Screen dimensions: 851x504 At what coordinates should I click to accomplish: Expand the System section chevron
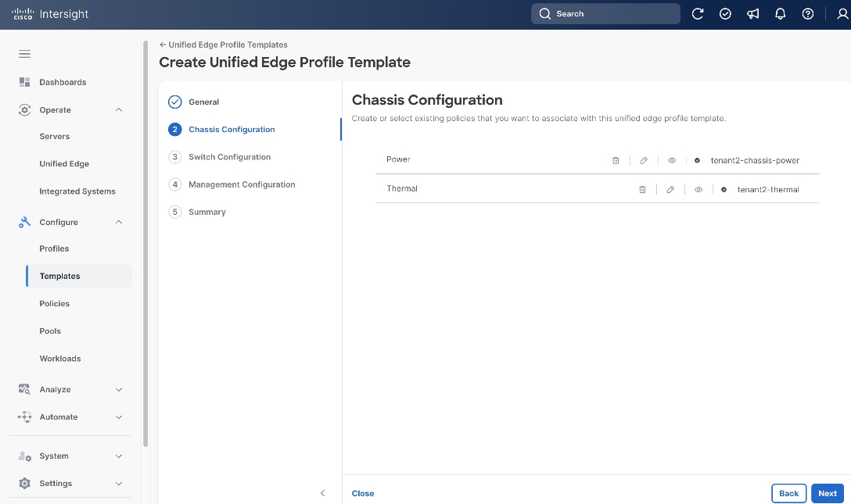coord(119,456)
